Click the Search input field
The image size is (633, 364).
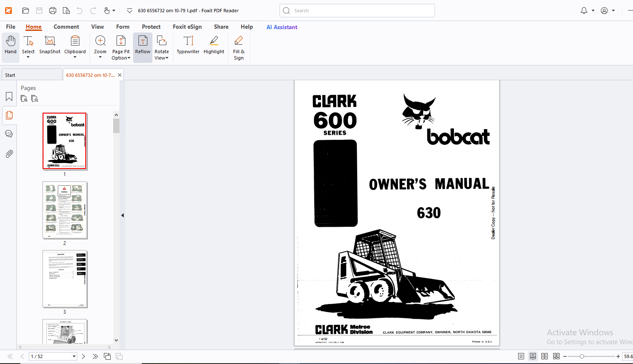[357, 11]
